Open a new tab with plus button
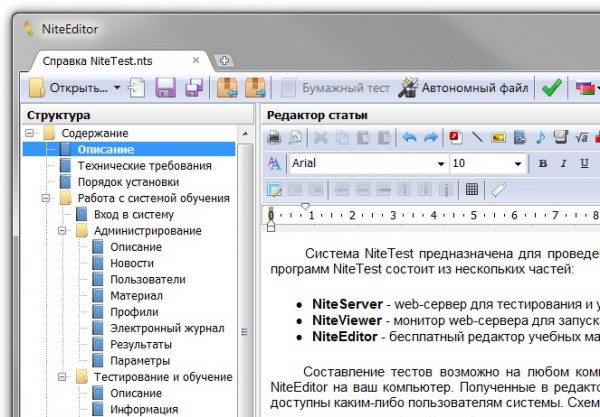 pos(224,60)
